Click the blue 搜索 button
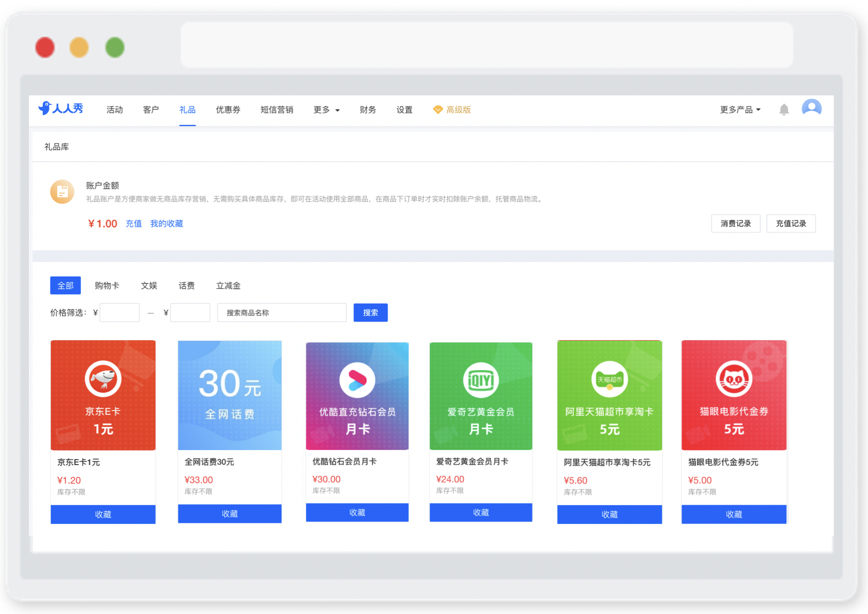This screenshot has height=614, width=868. pyautogui.click(x=371, y=312)
